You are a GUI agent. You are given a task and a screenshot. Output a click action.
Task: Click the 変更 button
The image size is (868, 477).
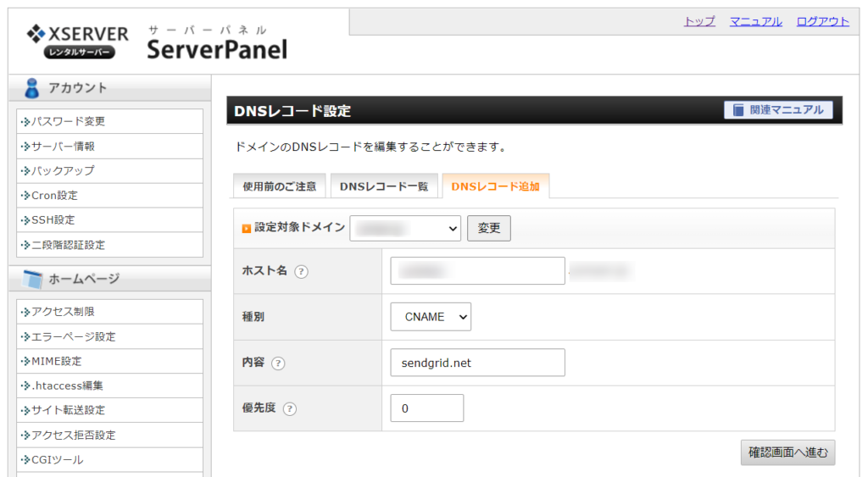coord(489,228)
